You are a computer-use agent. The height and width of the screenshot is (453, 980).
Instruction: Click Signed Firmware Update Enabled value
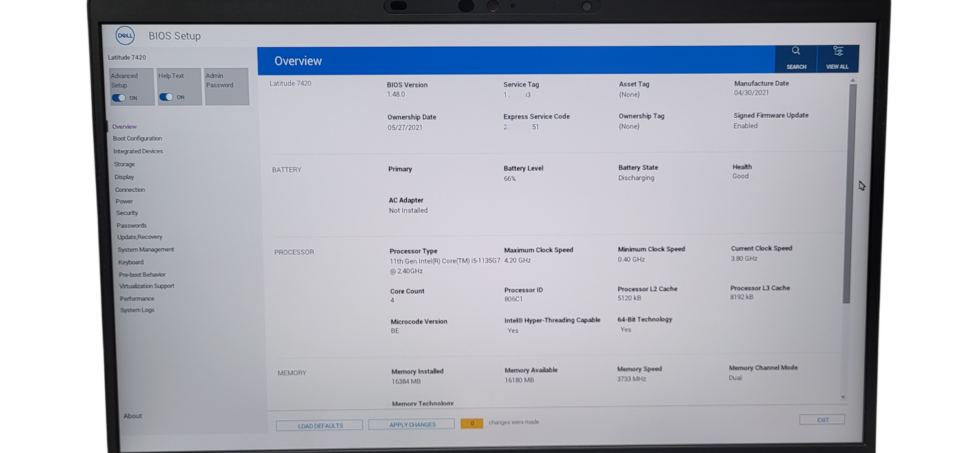745,126
